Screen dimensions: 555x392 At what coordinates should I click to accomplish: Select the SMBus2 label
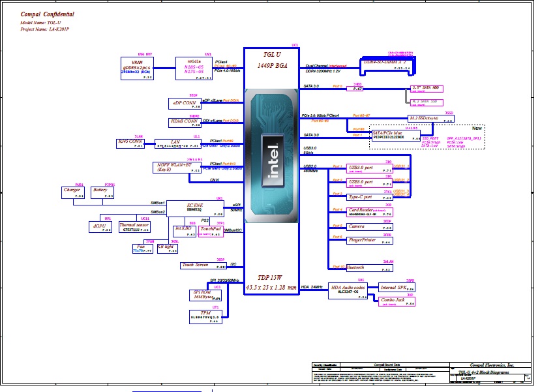(158, 212)
